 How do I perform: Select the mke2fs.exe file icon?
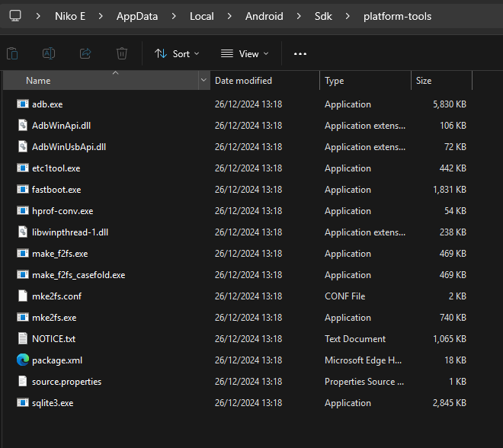coord(23,317)
